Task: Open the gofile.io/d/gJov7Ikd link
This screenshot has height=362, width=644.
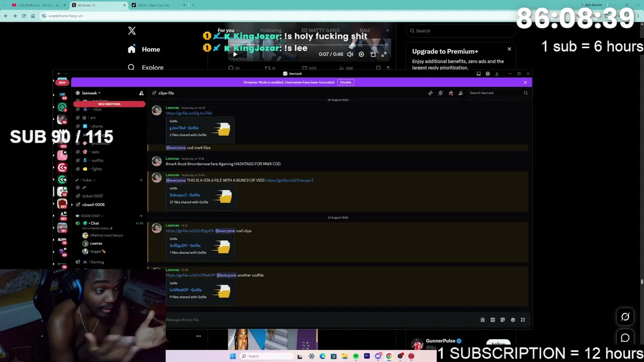Action: pyautogui.click(x=189, y=113)
